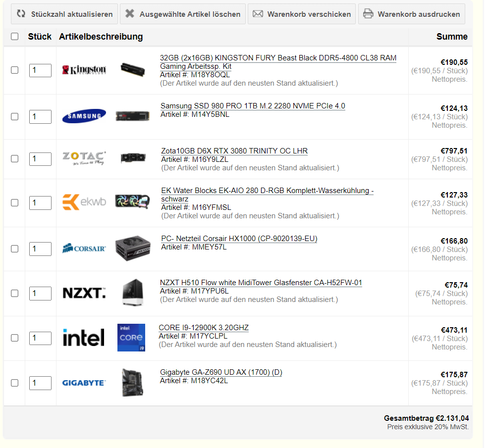Open the EK Water Blocks EK-AIO 280 link
The height and width of the screenshot is (448, 492).
pos(268,195)
